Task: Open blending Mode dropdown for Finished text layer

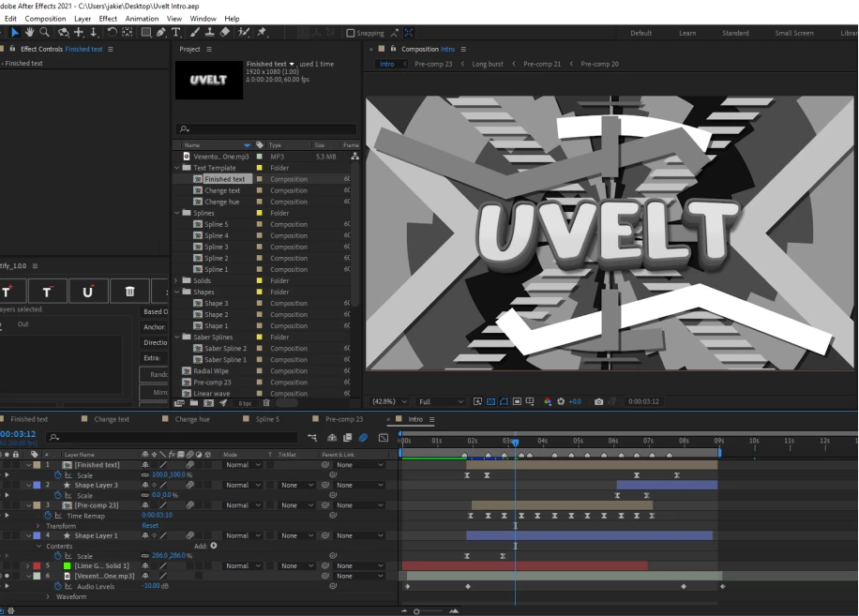Action: click(x=243, y=465)
